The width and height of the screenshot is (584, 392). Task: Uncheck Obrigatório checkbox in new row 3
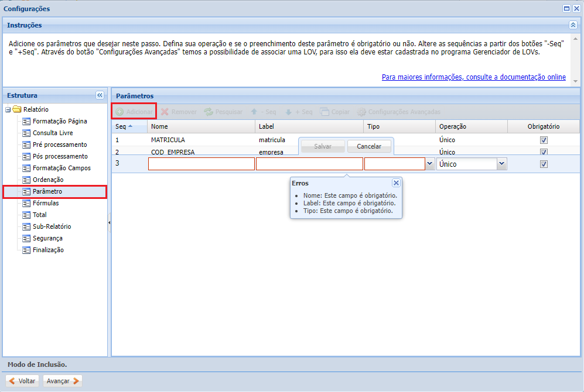click(x=544, y=164)
